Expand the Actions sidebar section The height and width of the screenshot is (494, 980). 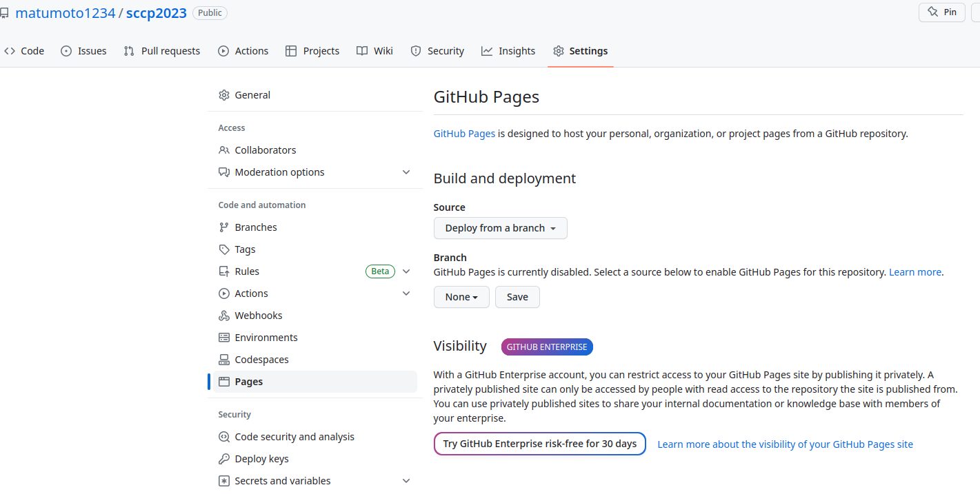tap(406, 293)
